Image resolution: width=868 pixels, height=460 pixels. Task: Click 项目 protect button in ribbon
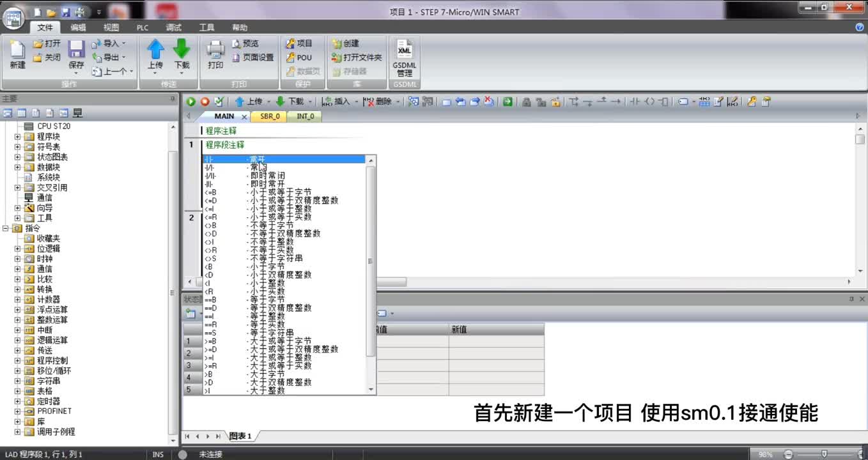click(x=299, y=43)
